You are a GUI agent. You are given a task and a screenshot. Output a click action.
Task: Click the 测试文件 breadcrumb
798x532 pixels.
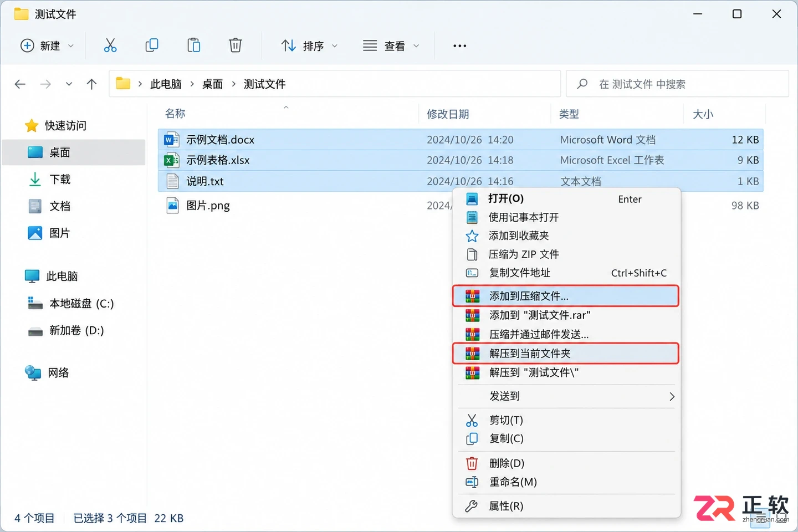click(265, 84)
